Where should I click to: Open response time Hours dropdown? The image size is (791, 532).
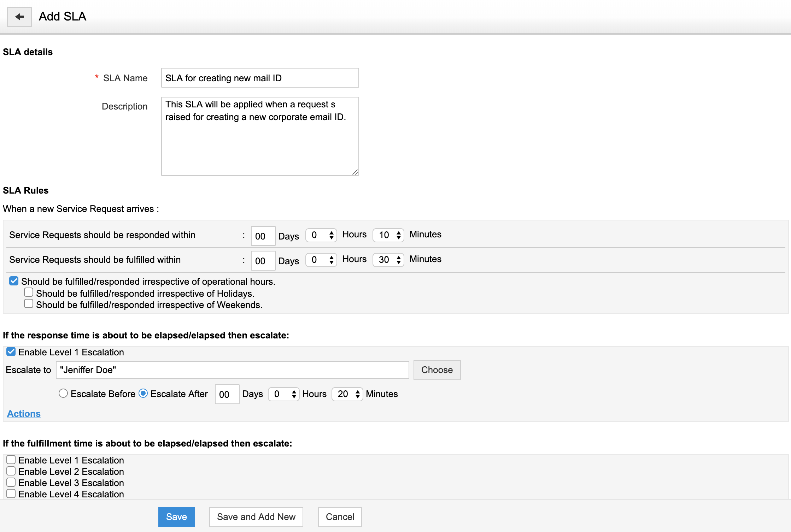click(x=321, y=235)
